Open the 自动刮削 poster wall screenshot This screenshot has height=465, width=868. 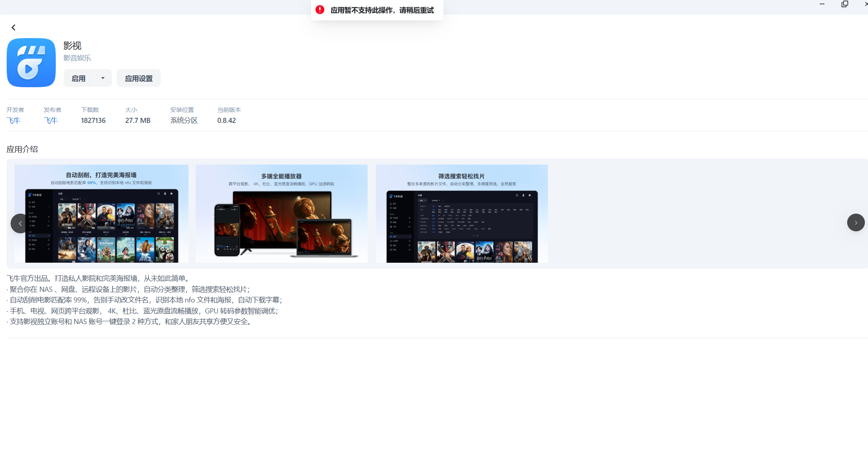coord(101,213)
